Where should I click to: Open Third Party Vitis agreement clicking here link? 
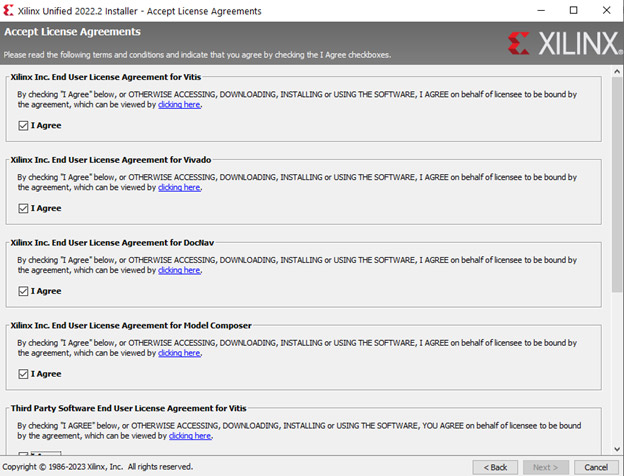pos(190,436)
